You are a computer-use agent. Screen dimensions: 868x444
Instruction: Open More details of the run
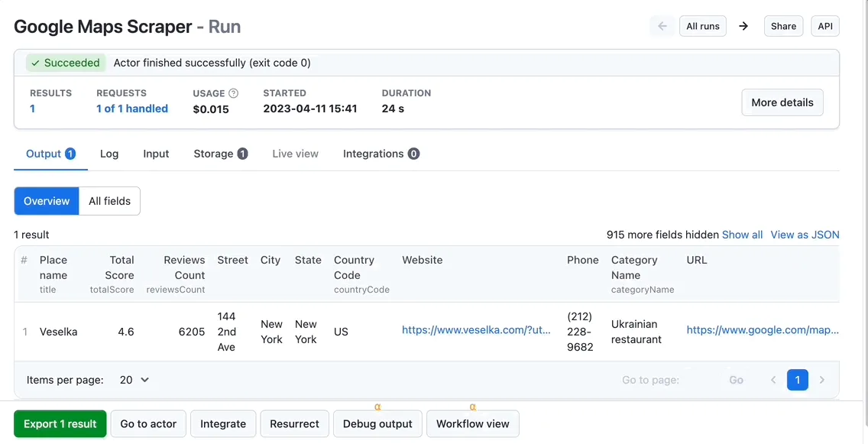click(x=782, y=102)
